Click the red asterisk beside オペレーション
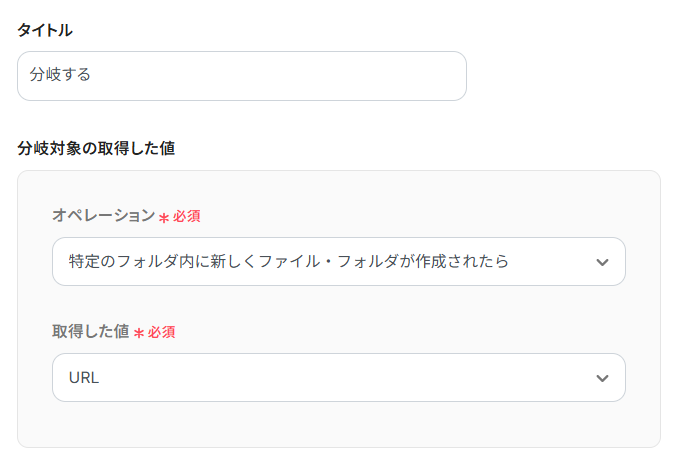The width and height of the screenshot is (686, 463). coord(164,217)
